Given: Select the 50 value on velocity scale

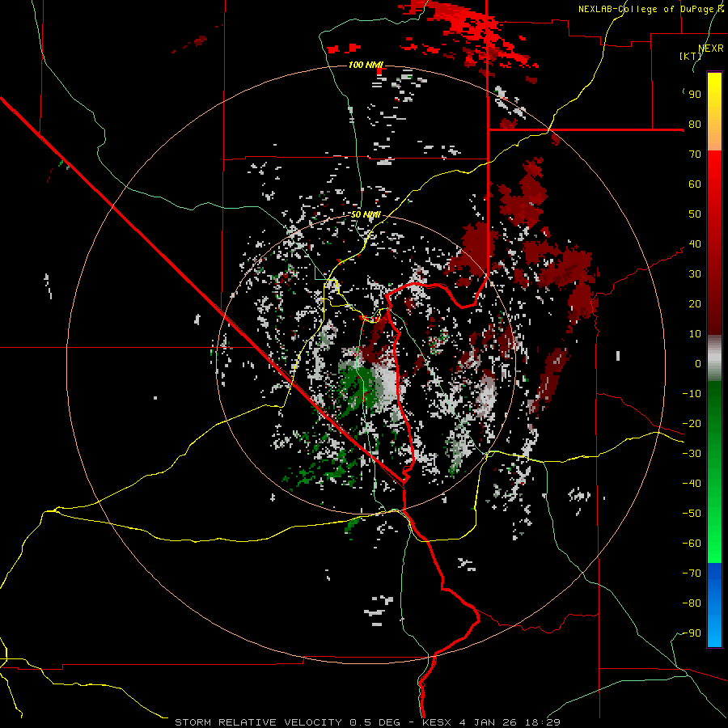Looking at the screenshot, I should 695,214.
